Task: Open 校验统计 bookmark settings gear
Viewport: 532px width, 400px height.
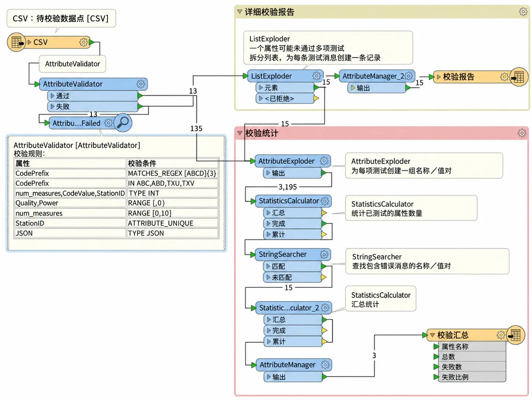Action: 522,133
